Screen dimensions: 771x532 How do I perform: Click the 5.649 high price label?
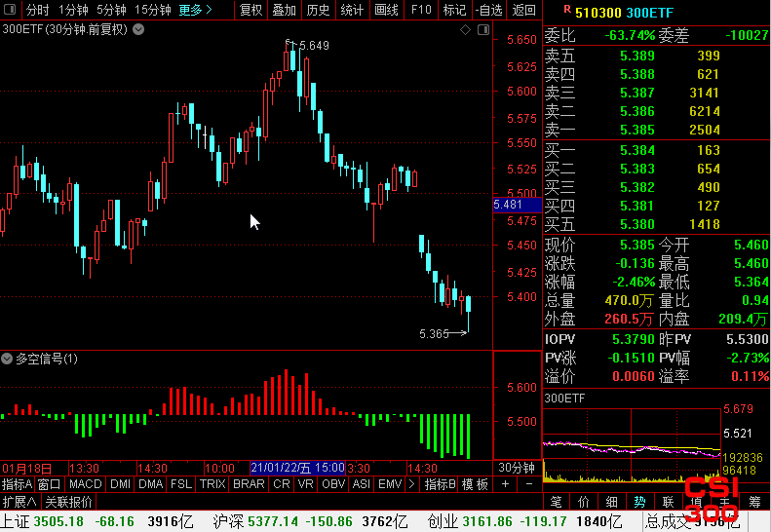point(314,46)
